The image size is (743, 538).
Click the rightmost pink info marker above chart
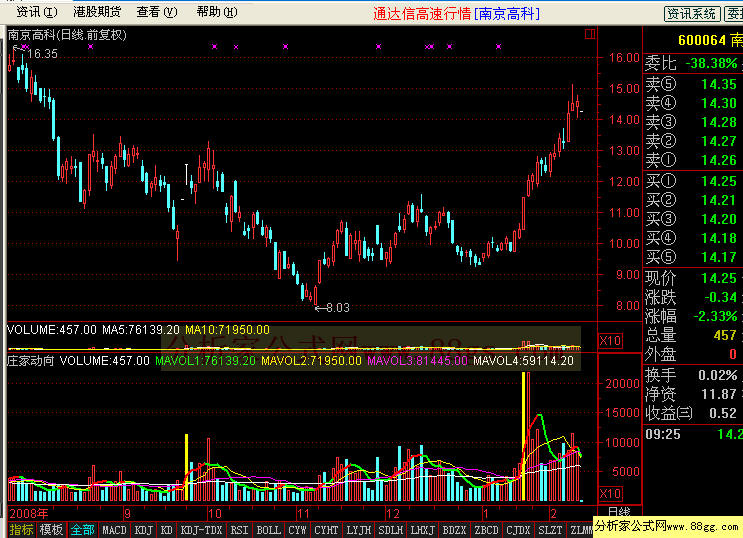(498, 46)
